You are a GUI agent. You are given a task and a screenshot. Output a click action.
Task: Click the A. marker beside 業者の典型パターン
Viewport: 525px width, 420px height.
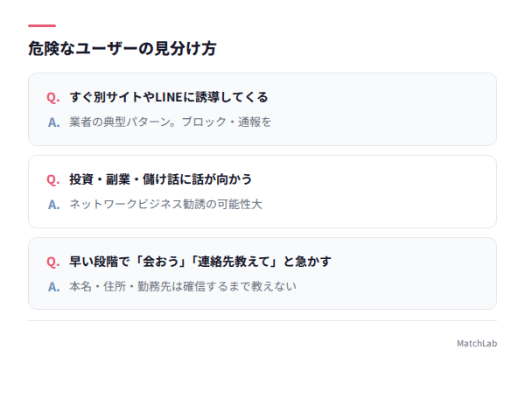tap(53, 122)
